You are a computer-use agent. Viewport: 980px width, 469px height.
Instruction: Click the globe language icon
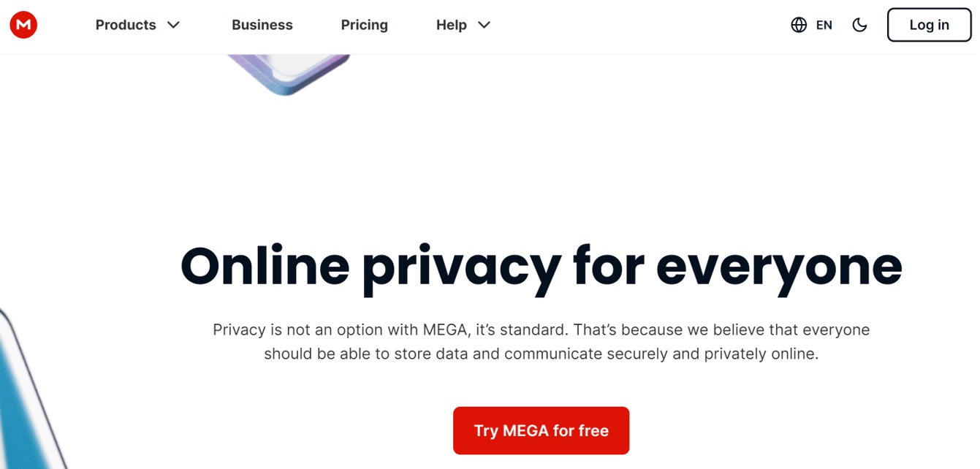(x=799, y=25)
